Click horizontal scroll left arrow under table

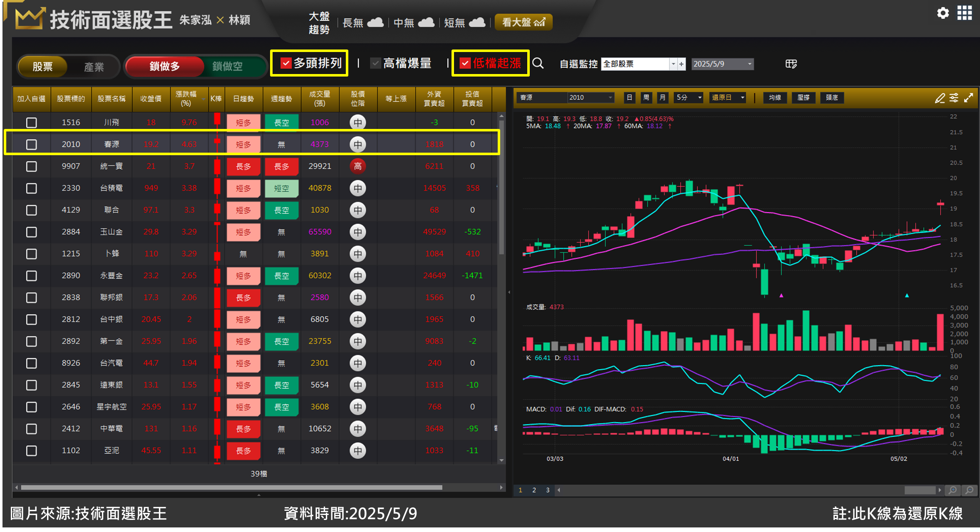click(x=17, y=487)
